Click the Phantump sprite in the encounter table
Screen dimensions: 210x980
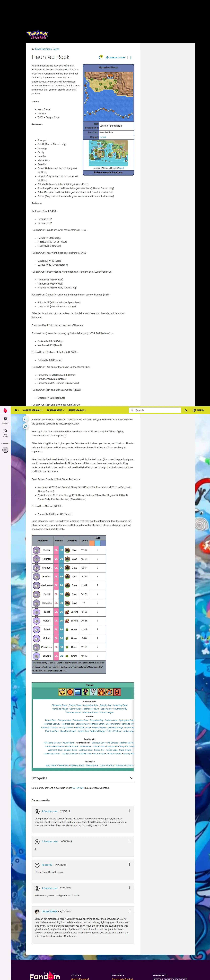pyautogui.click(x=37, y=647)
